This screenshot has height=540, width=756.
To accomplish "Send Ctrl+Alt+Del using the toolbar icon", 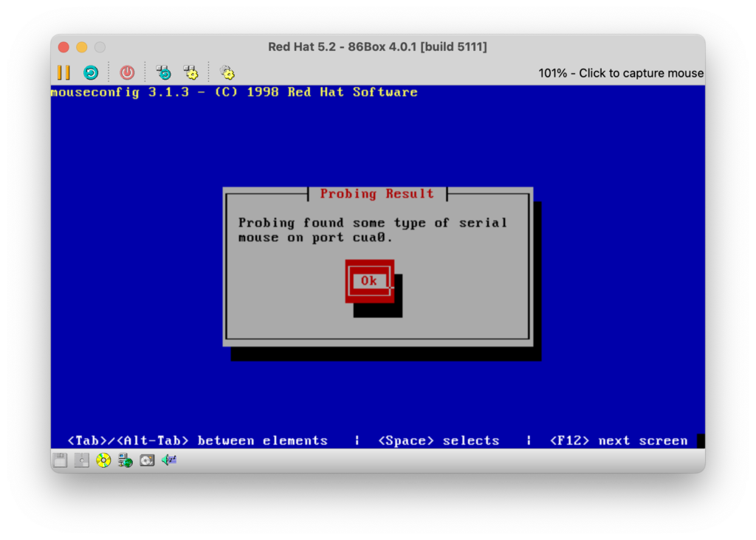I will pos(163,72).
